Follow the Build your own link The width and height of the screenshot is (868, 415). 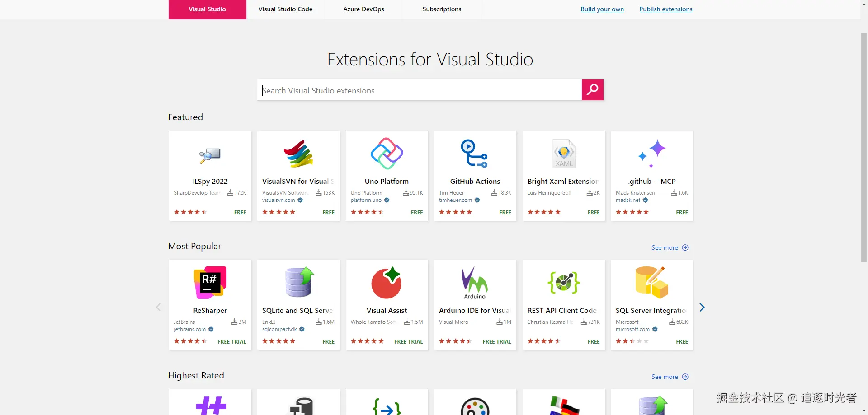(602, 9)
